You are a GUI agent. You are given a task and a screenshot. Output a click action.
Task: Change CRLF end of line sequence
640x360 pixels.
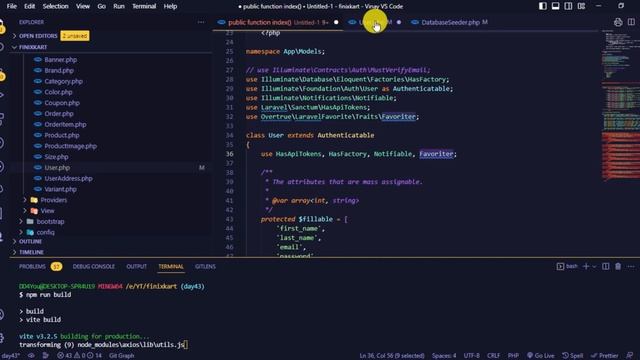[x=493, y=356]
